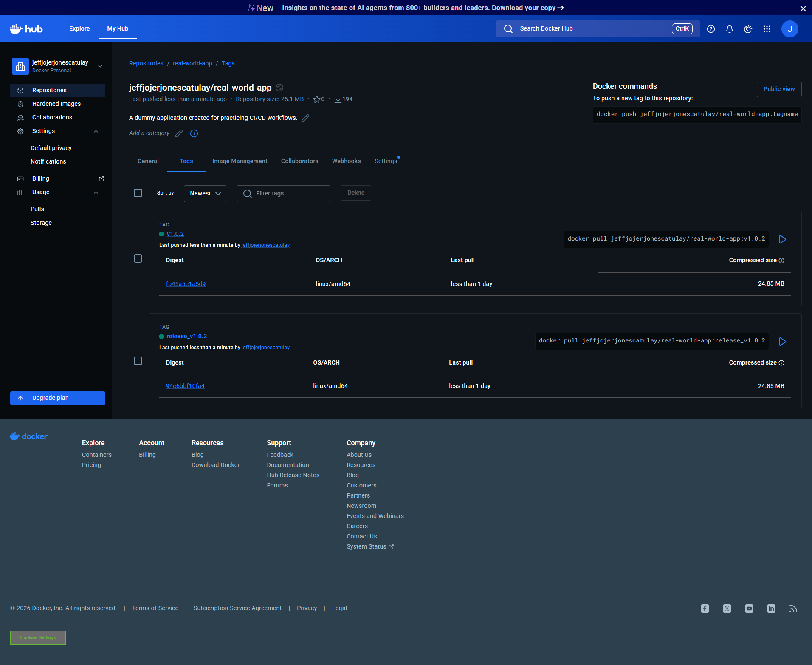Open the Webhooks tab
Image resolution: width=812 pixels, height=665 pixels.
pyautogui.click(x=347, y=161)
